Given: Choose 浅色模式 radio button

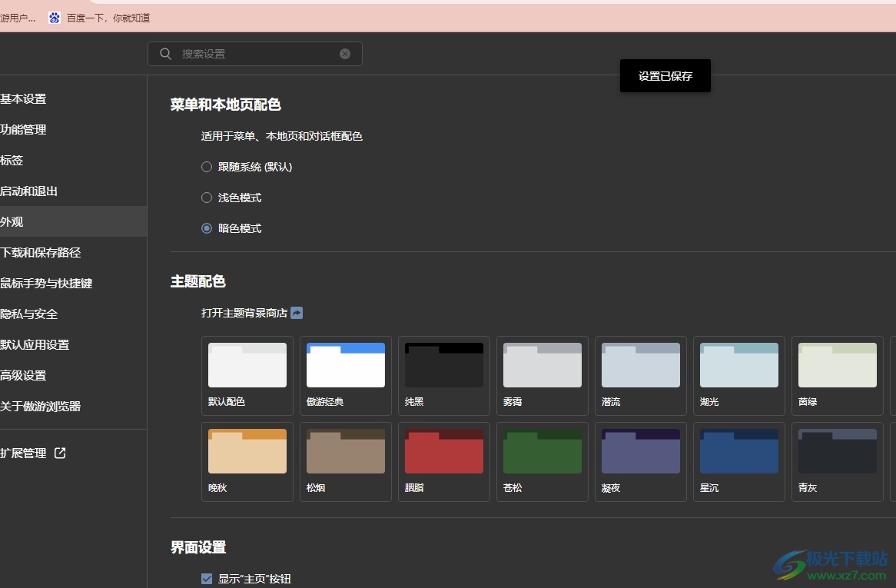Looking at the screenshot, I should (x=207, y=198).
